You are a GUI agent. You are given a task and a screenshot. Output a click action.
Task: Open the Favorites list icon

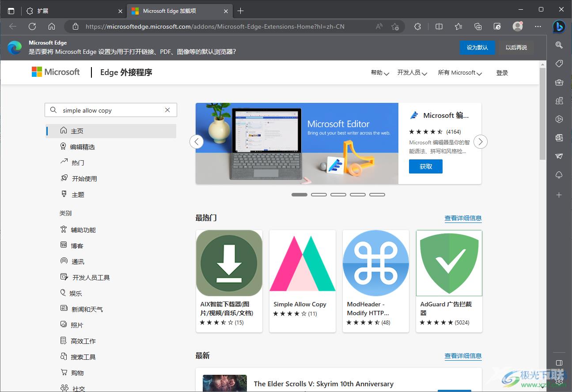click(458, 26)
